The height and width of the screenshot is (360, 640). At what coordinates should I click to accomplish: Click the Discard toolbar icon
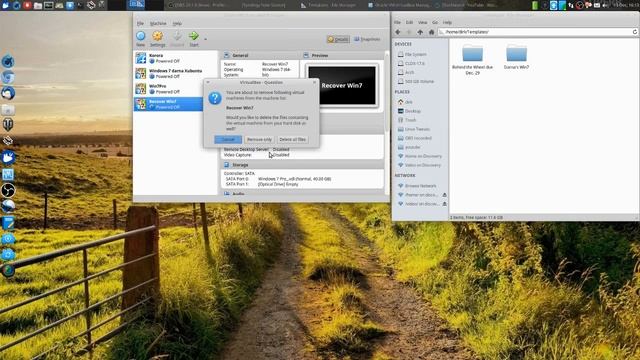coord(177,36)
